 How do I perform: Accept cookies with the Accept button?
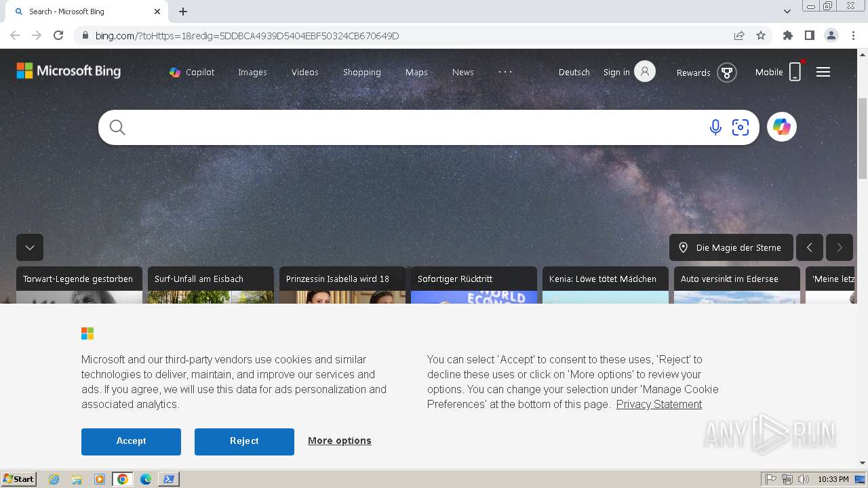tap(131, 441)
